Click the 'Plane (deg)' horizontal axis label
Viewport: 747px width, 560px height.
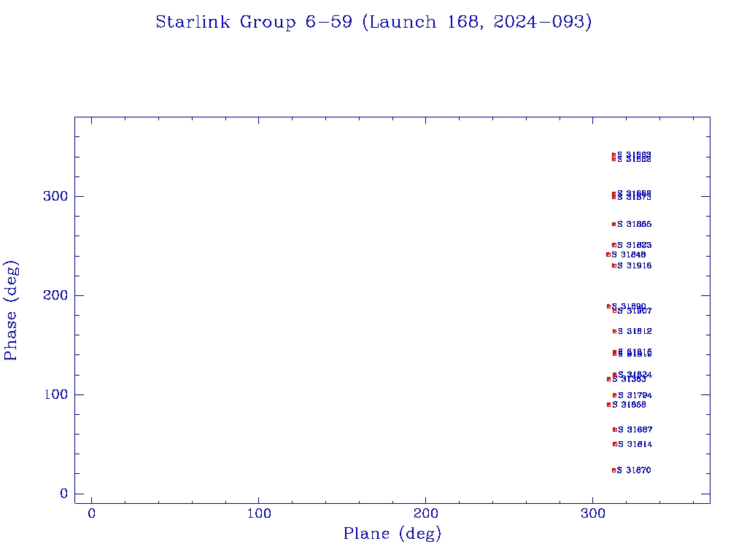point(392,533)
